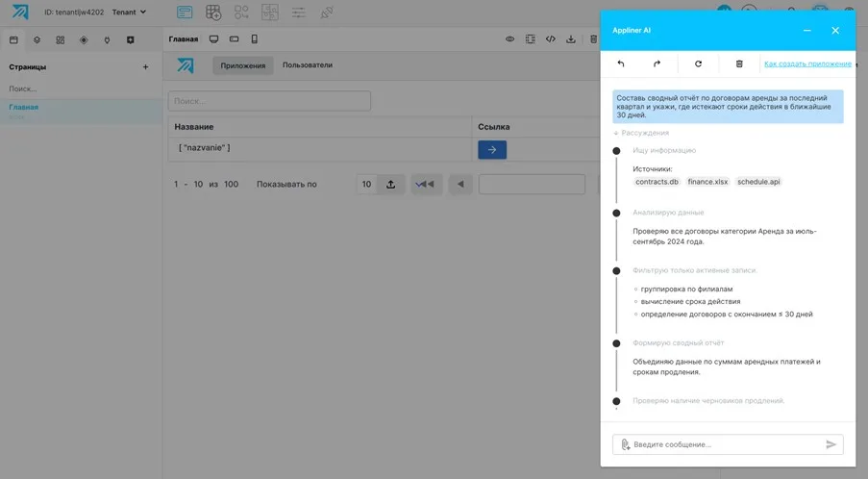The height and width of the screenshot is (479, 868).
Task: Select the plug icon in left panel
Action: [x=107, y=39]
